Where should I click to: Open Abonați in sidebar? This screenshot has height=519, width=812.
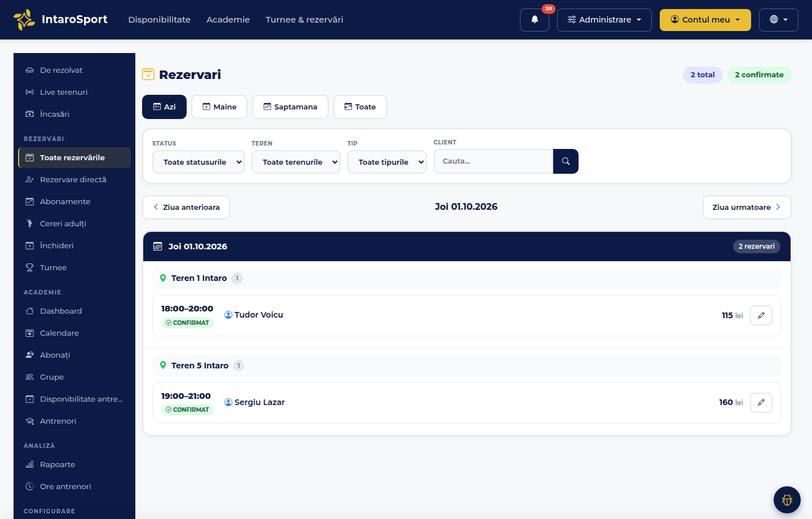pyautogui.click(x=74, y=355)
